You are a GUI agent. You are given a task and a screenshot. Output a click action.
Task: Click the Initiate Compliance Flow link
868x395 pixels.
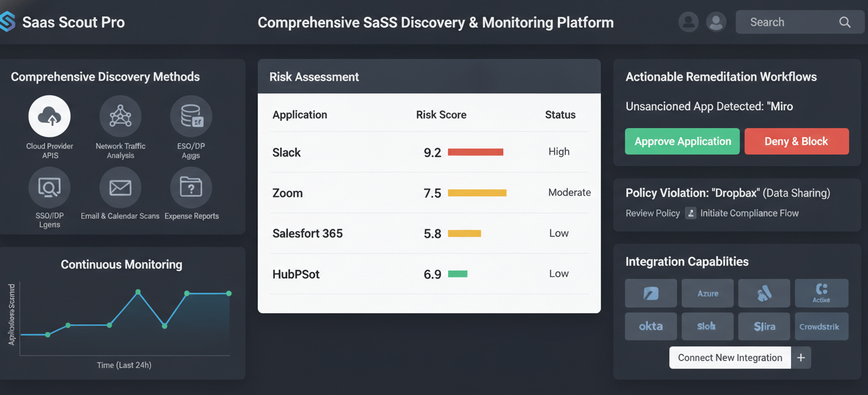[x=749, y=213]
